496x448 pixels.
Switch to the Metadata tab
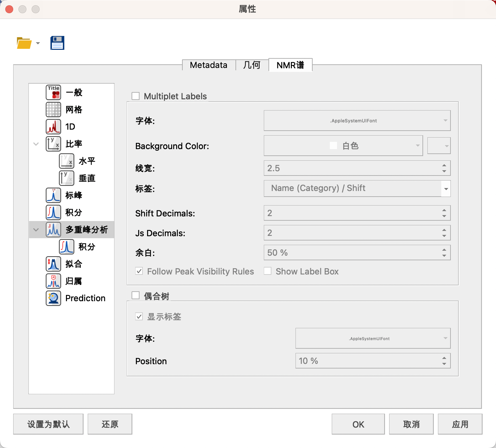(x=209, y=65)
